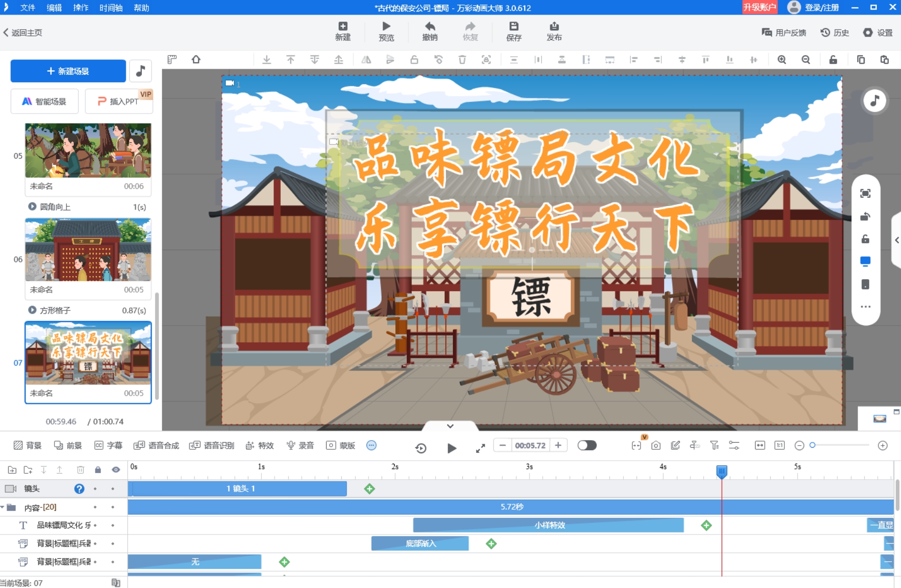Click the reset playback history icon
Screen dimensions: 901x588
[x=420, y=448]
